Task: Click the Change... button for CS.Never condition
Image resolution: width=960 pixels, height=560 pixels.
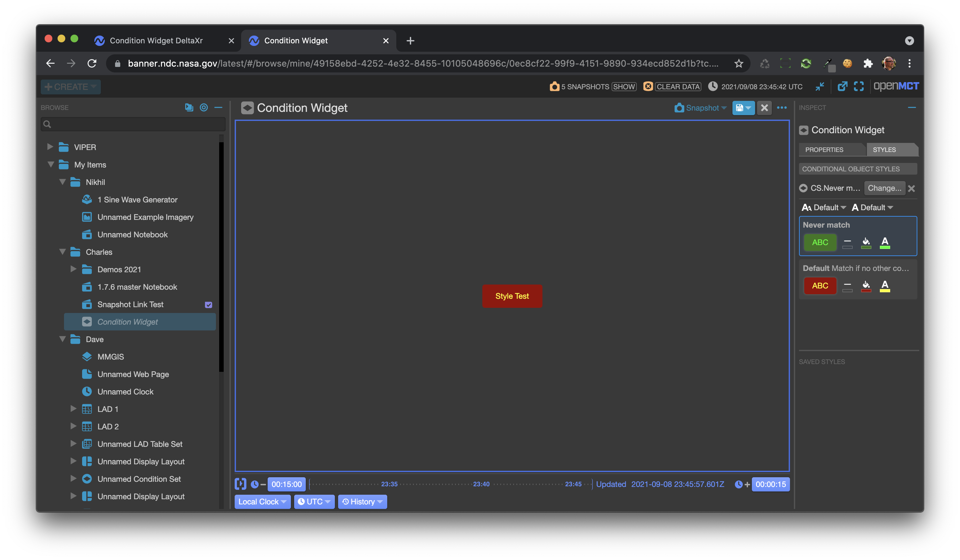Action: click(885, 188)
